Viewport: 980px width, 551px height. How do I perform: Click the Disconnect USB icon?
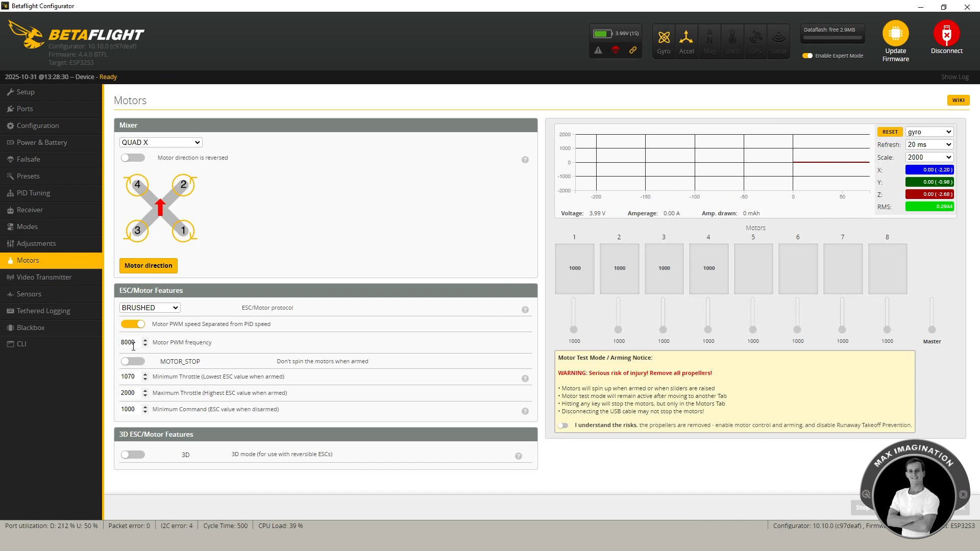pyautogui.click(x=946, y=34)
